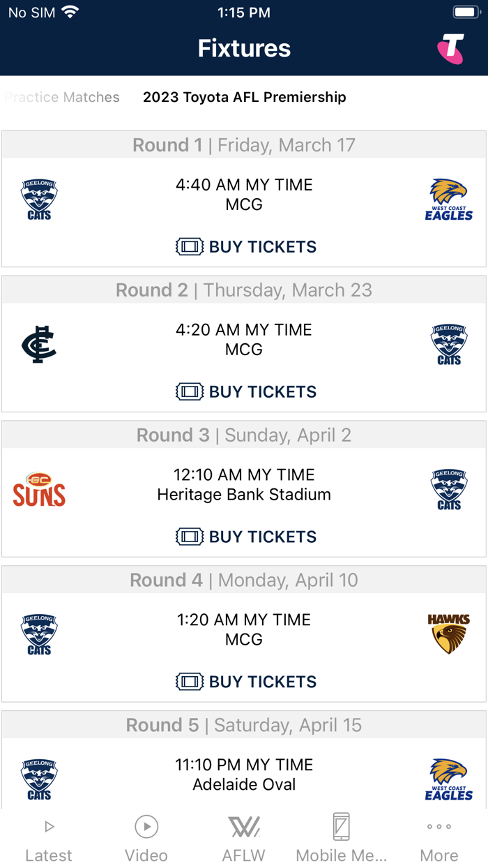Open the Gold Coast Suns logo
This screenshot has width=488, height=868.
coord(39,489)
